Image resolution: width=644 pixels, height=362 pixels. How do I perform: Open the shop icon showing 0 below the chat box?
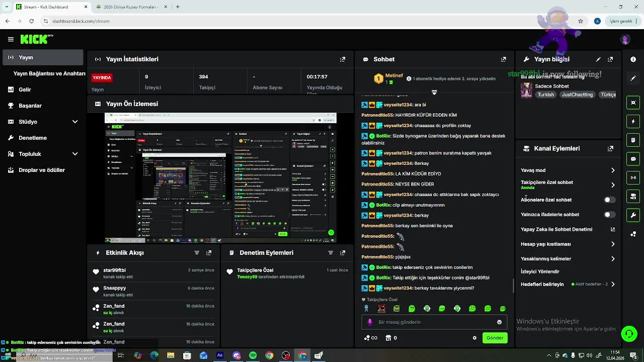390,338
